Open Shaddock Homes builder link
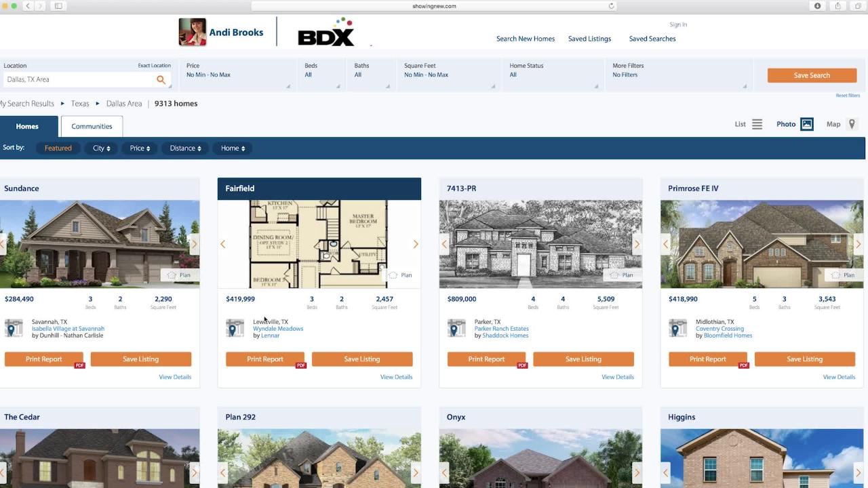868x488 pixels. point(505,335)
